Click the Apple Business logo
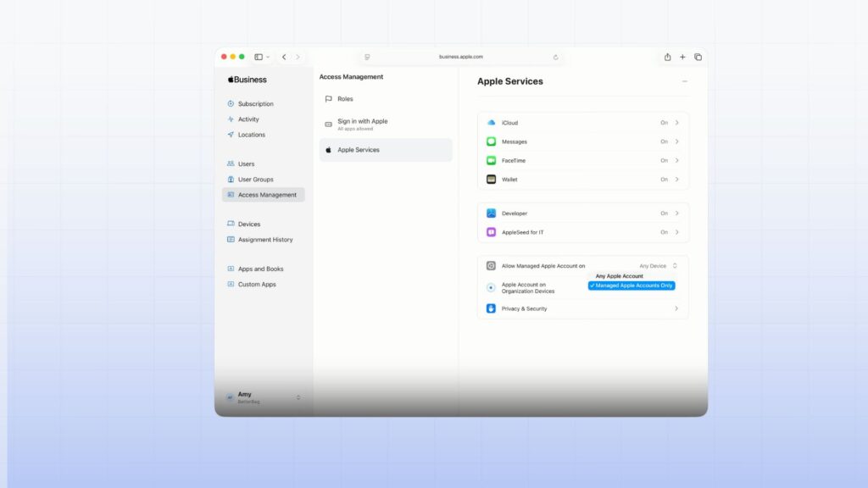This screenshot has height=488, width=868. pyautogui.click(x=248, y=80)
